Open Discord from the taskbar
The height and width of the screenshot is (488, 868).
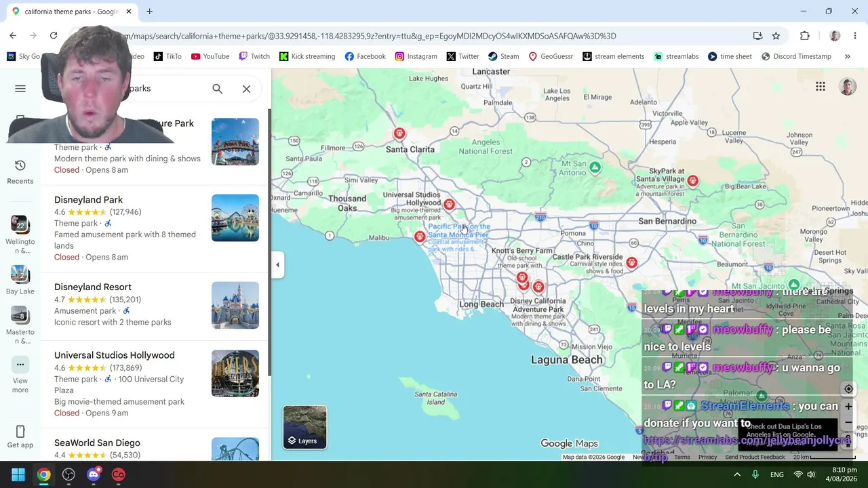(94, 474)
